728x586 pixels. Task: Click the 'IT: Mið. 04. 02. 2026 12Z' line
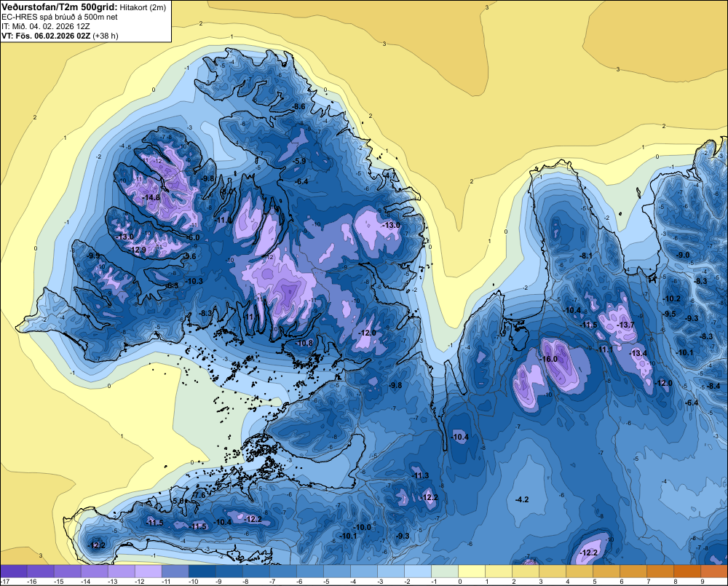pyautogui.click(x=47, y=26)
